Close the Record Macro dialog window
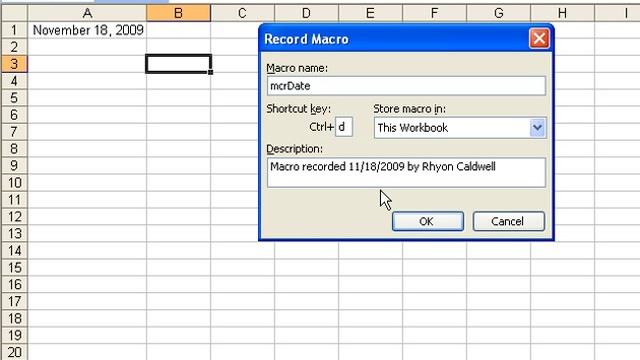 (x=539, y=39)
